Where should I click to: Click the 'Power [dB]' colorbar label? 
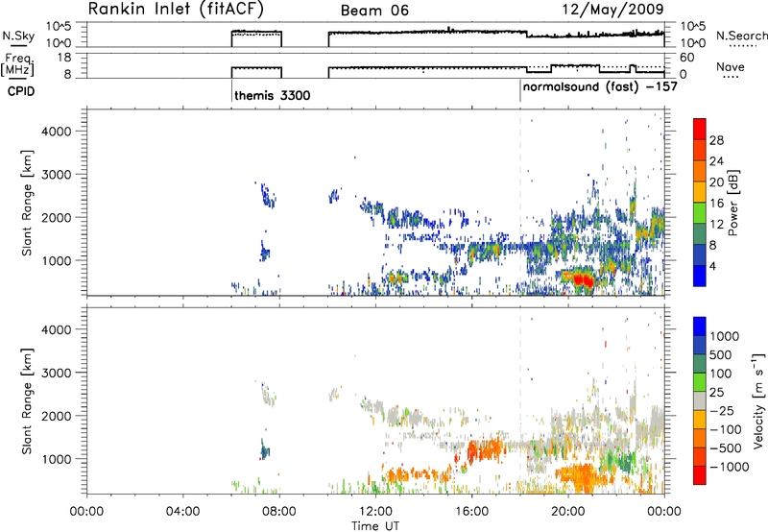tap(733, 203)
